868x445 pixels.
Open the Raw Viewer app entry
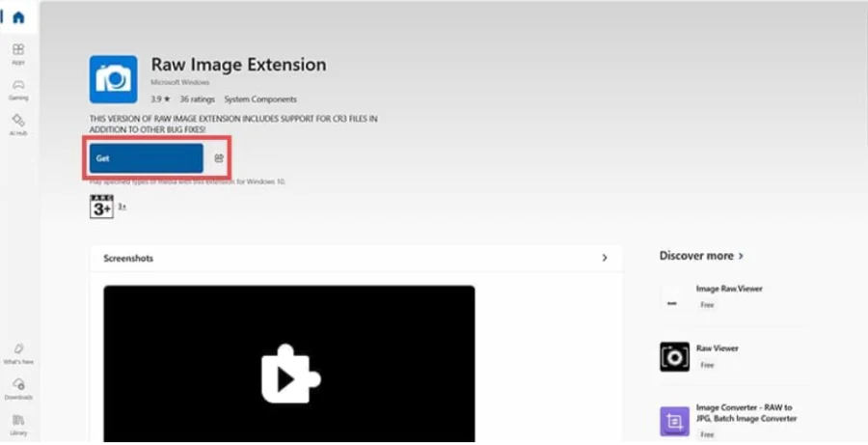pos(717,348)
